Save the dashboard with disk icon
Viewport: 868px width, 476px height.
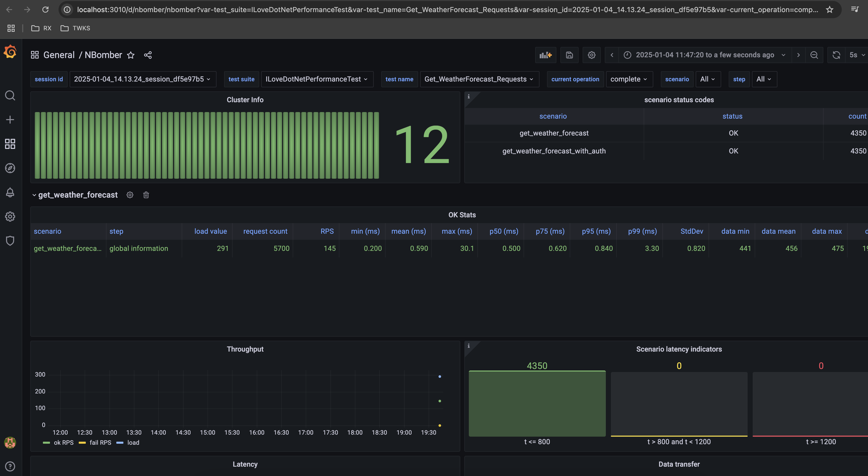[x=569, y=55]
